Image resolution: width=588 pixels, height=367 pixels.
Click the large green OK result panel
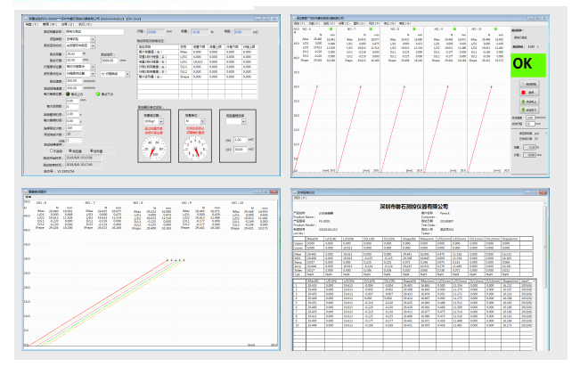tap(529, 64)
